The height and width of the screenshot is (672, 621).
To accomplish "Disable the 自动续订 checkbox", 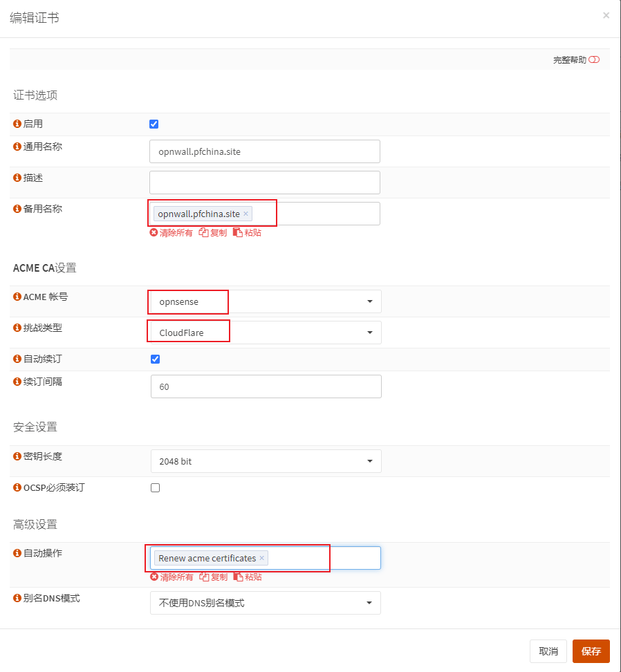I will pos(156,360).
